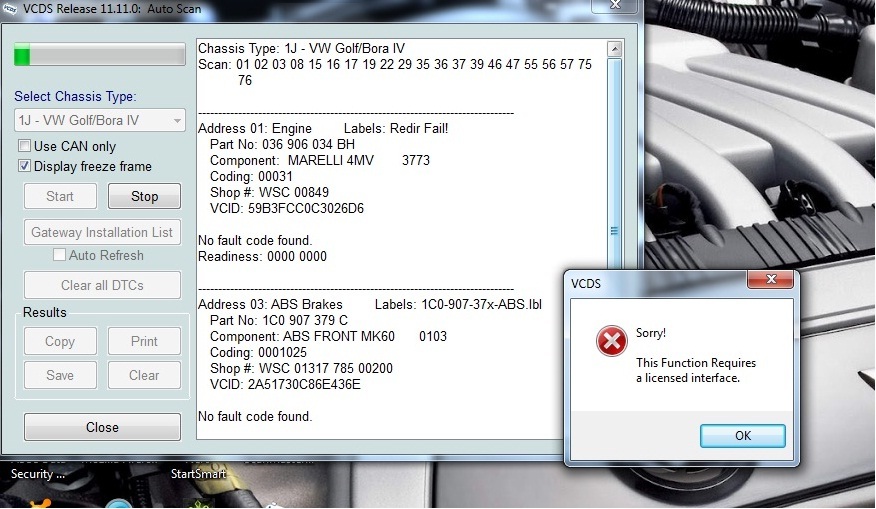Copy the scan results
This screenshot has height=509, width=876.
60,341
